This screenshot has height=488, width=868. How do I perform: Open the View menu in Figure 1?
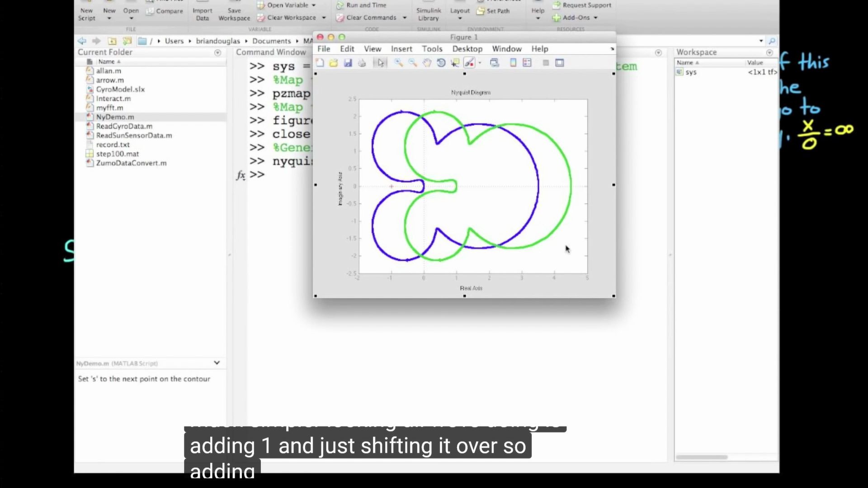(373, 49)
